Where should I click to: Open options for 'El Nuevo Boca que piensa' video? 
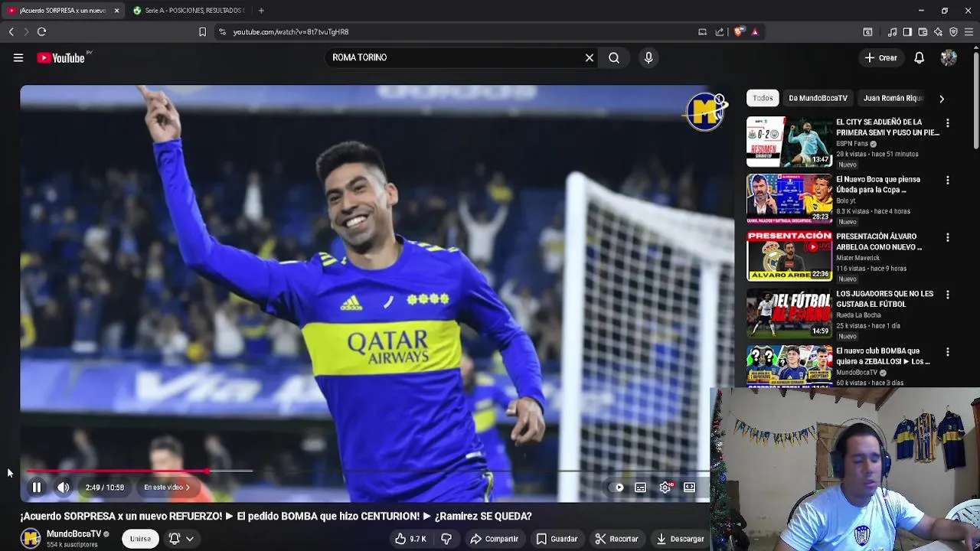(948, 181)
